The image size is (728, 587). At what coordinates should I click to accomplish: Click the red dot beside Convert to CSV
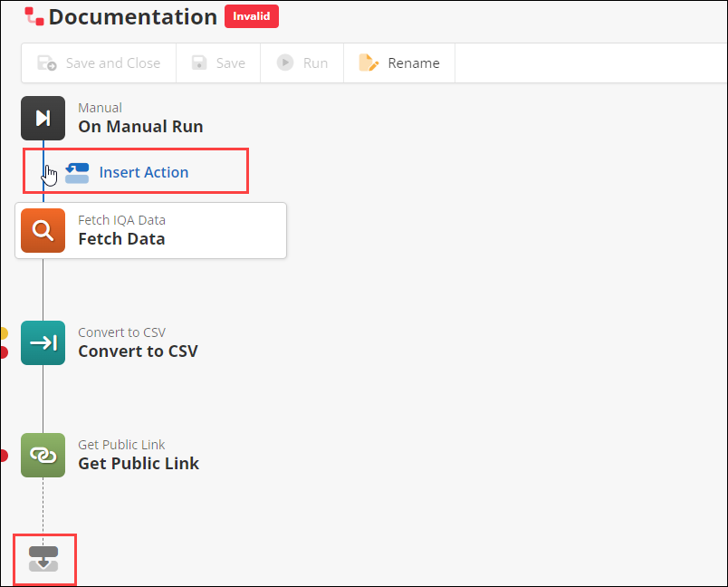click(4, 352)
